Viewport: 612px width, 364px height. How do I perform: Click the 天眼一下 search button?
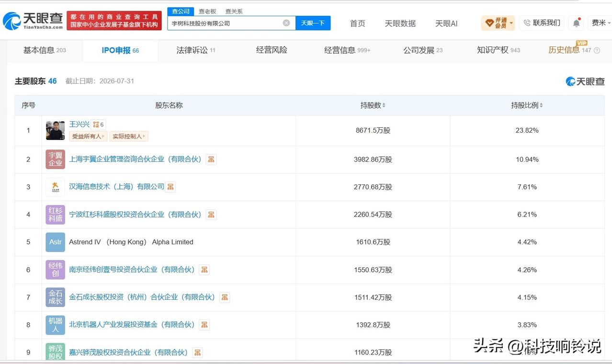313,23
